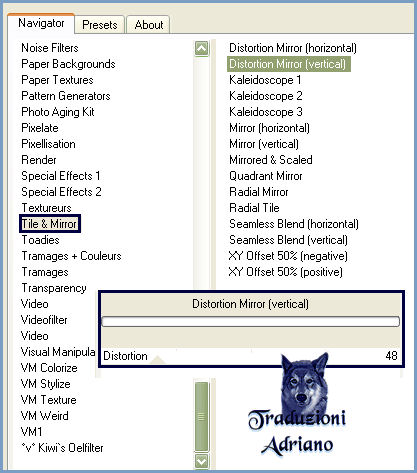Viewport: 417px width, 473px height.
Task: Open the VM Stylize category
Action: 46,384
